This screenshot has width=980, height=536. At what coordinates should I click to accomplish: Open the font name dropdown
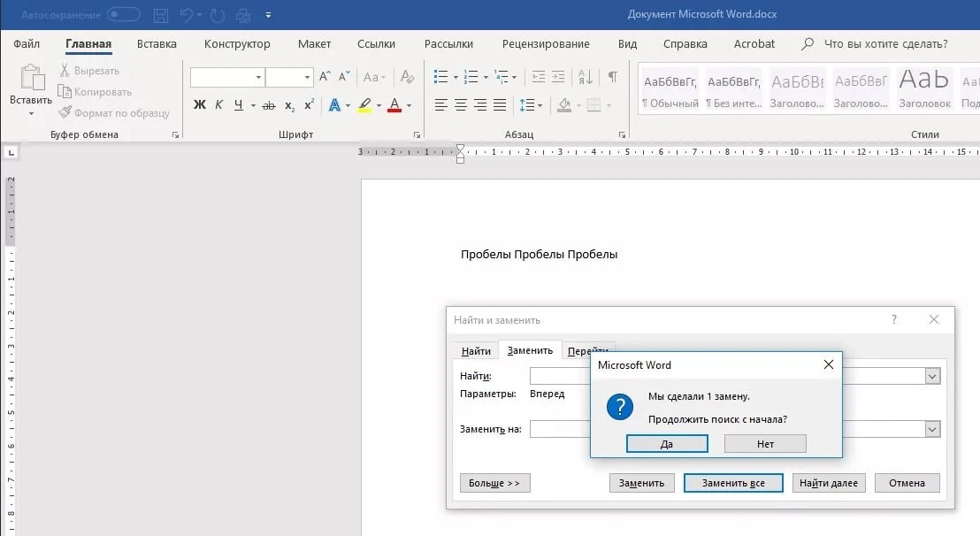pyautogui.click(x=258, y=78)
